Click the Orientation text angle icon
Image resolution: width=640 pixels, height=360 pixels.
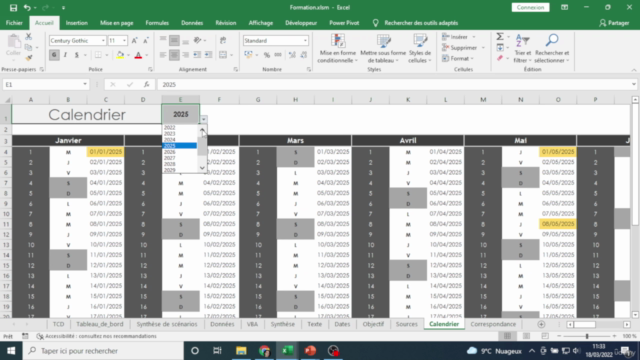tap(198, 40)
